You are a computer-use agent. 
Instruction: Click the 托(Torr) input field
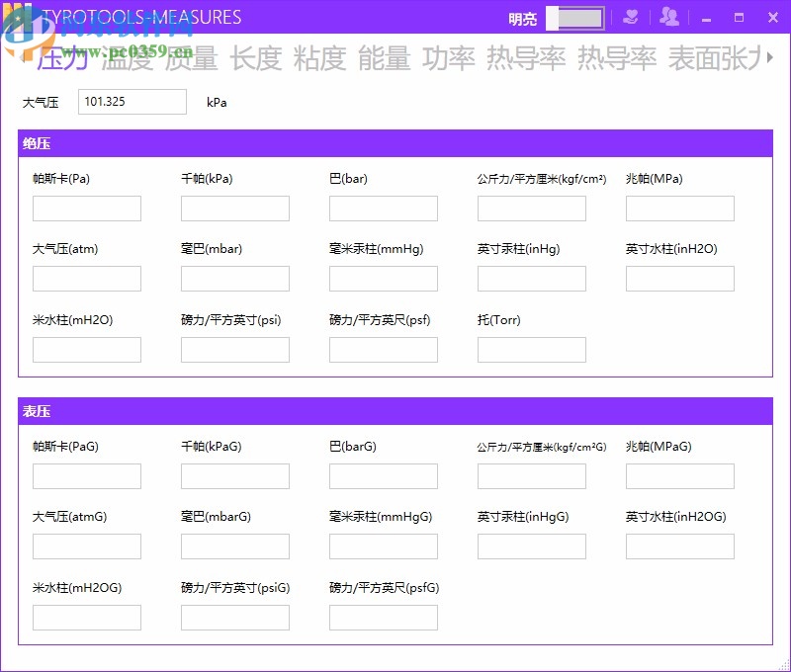click(x=531, y=349)
